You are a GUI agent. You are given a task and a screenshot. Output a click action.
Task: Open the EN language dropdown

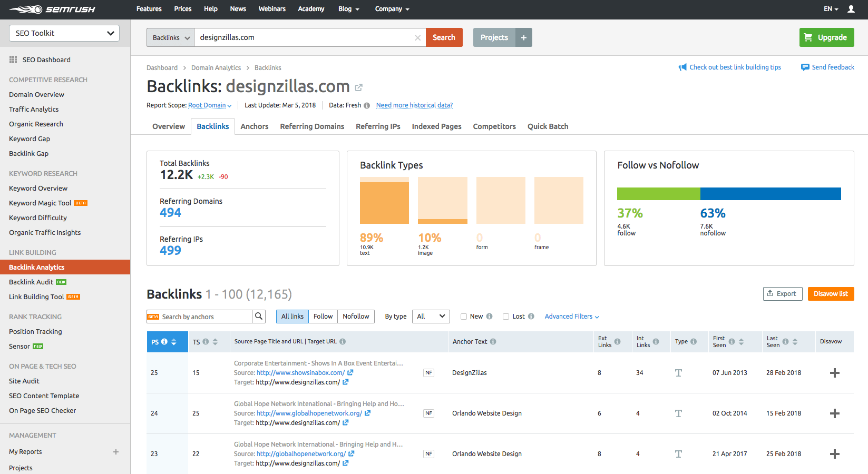click(x=831, y=9)
